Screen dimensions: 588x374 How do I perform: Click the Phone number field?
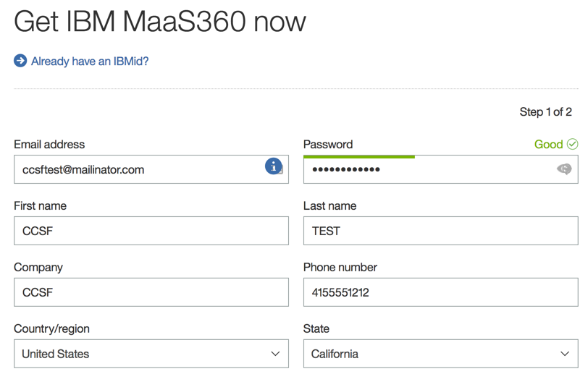[x=440, y=293]
